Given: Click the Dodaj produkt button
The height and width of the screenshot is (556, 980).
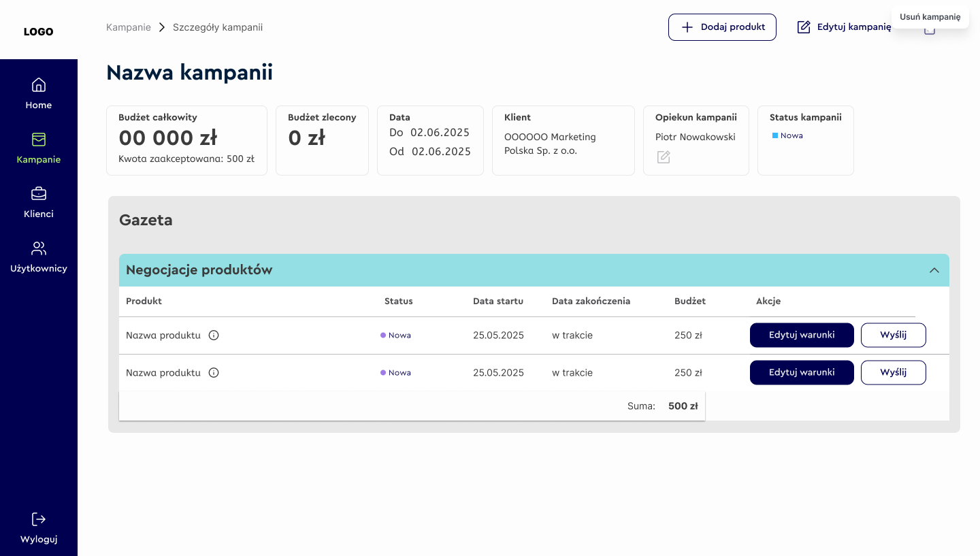Looking at the screenshot, I should (x=722, y=27).
